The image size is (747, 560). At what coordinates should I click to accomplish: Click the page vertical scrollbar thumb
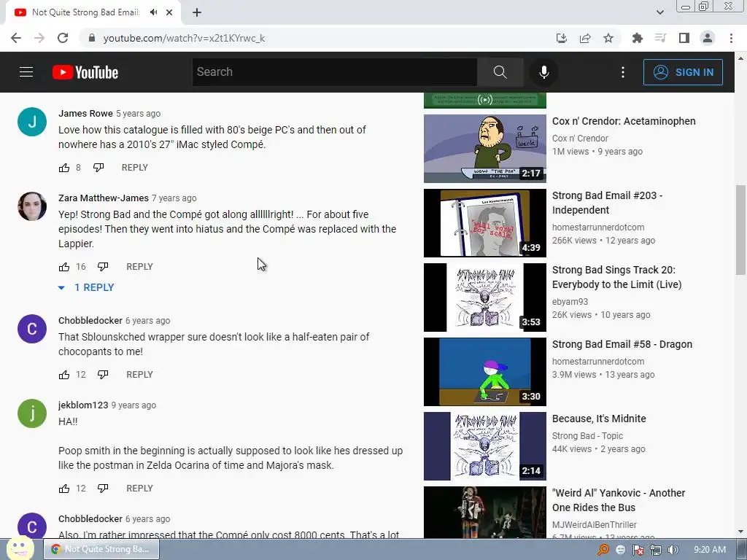tap(740, 230)
